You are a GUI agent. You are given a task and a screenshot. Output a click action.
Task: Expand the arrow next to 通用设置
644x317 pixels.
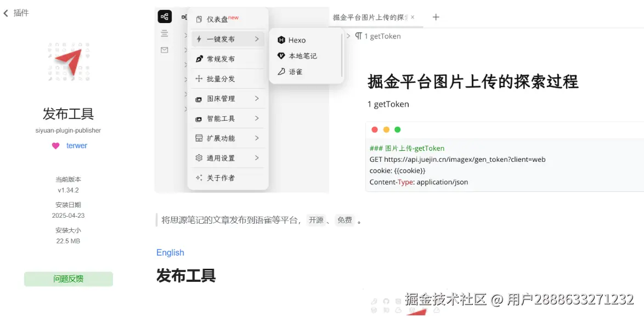[x=257, y=158]
